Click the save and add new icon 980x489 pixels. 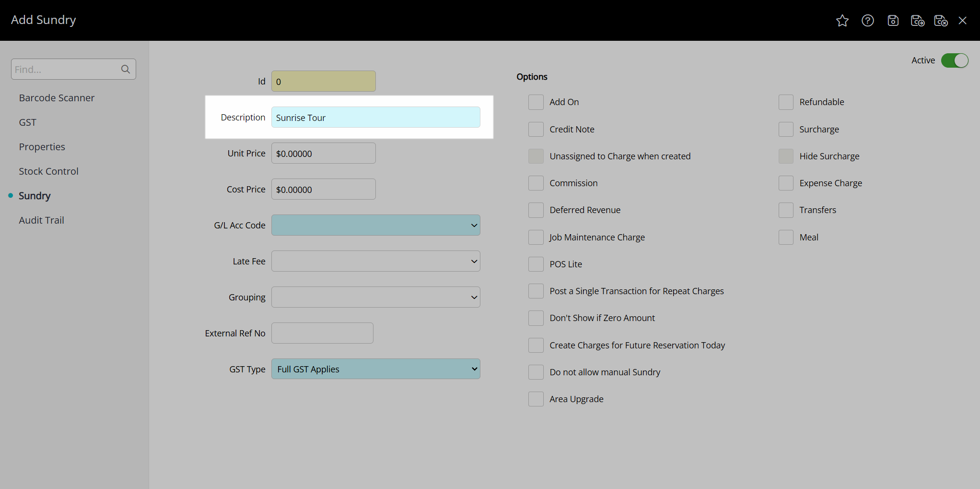tap(918, 21)
